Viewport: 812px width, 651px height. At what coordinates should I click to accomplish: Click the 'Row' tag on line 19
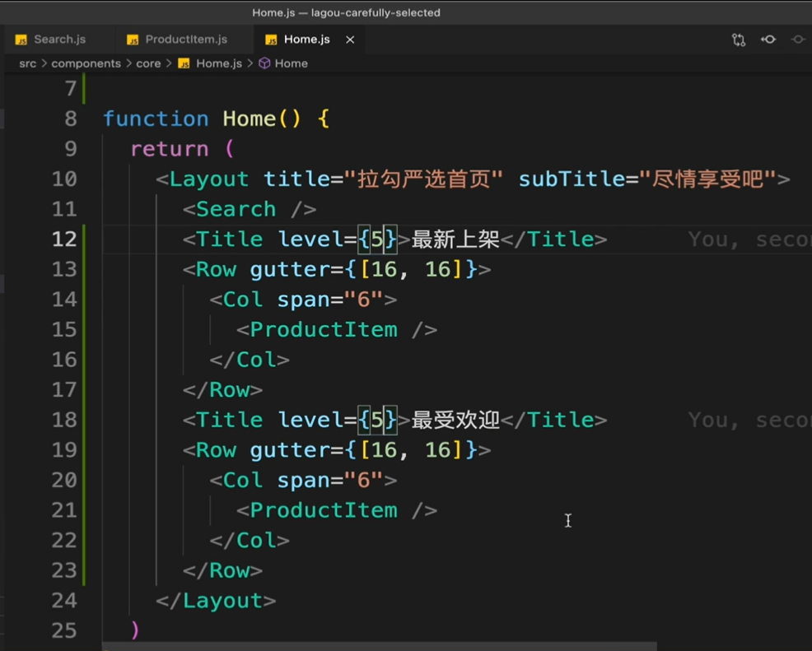coord(216,450)
